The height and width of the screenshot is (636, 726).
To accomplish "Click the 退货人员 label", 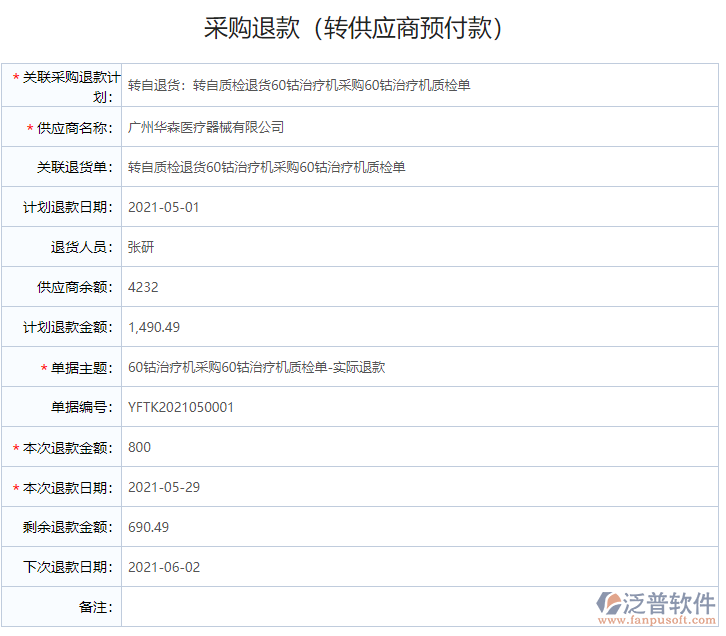I will tap(81, 247).
